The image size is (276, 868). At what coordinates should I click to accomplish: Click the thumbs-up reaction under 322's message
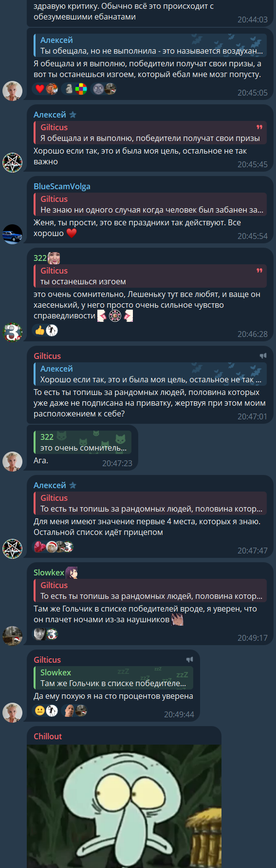coord(40,330)
